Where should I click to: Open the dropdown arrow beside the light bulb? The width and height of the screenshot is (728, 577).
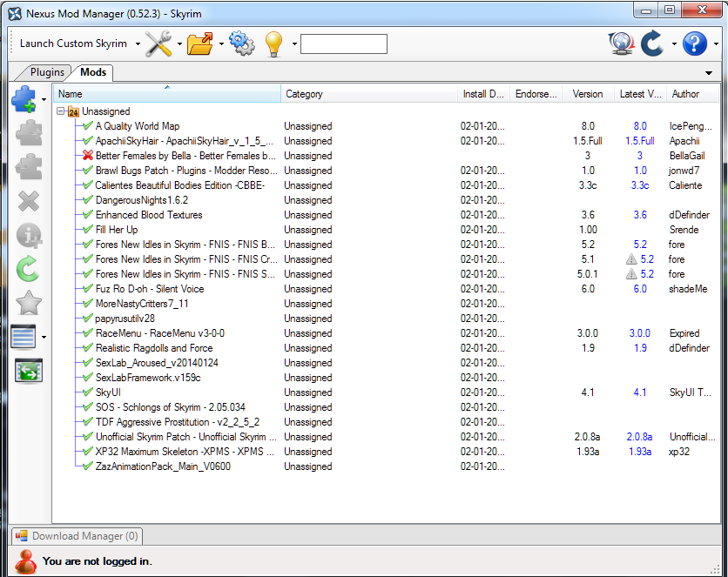point(294,44)
